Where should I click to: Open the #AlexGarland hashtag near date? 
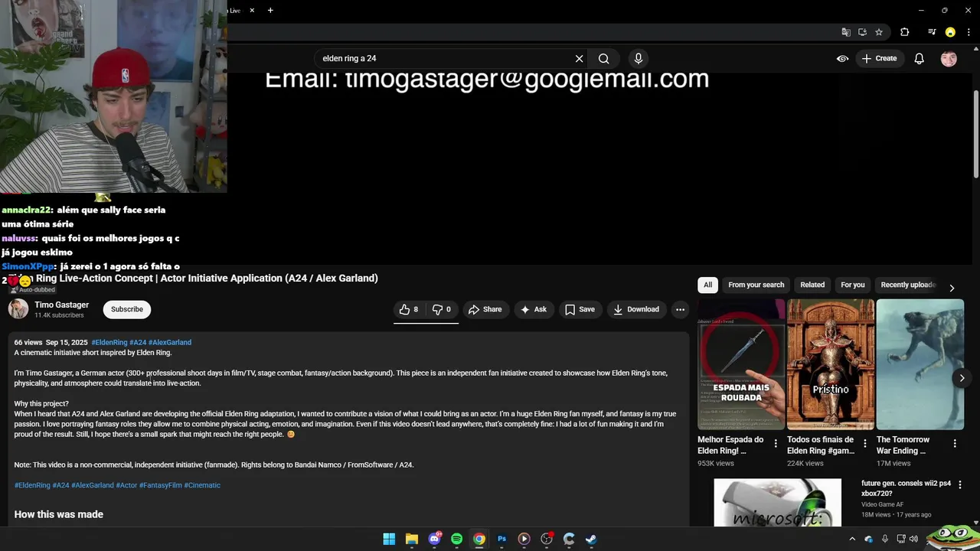(170, 342)
